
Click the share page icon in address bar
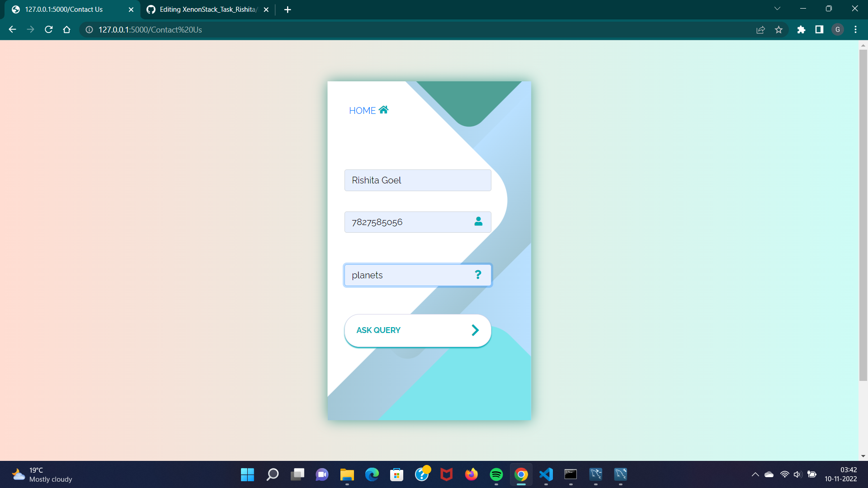coord(760,30)
